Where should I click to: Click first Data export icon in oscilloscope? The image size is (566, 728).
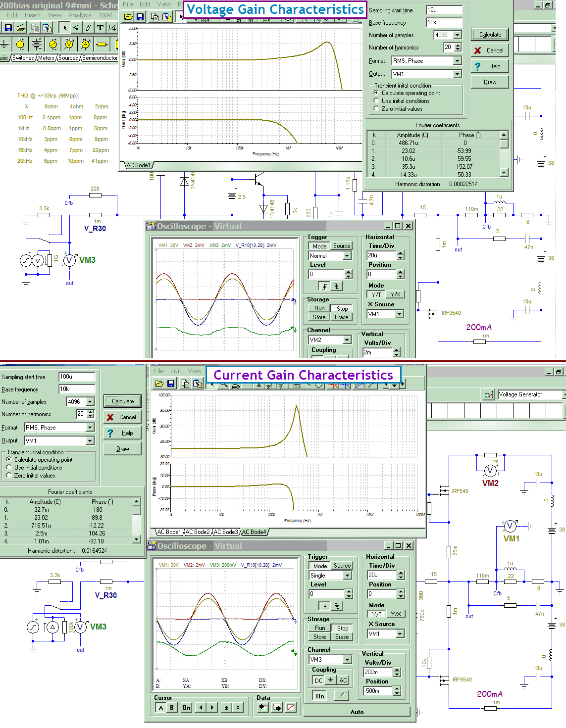click(x=263, y=708)
